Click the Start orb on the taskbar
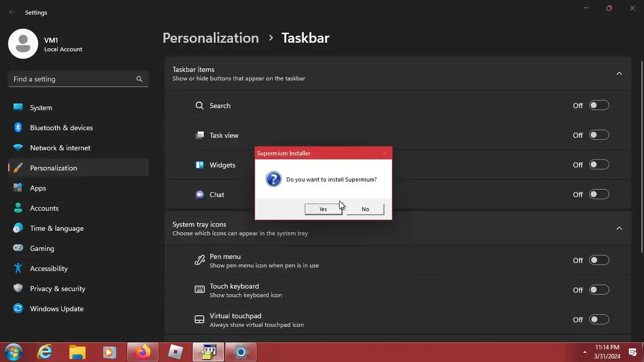 [x=14, y=352]
